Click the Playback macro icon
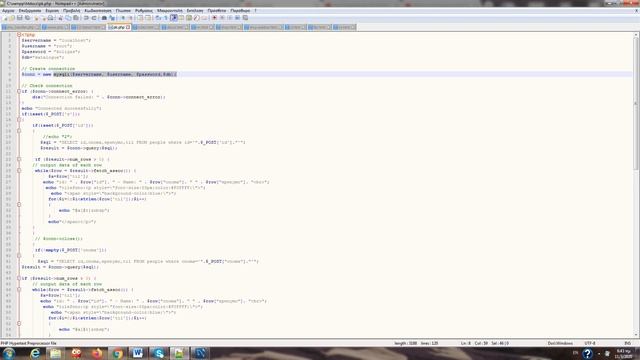The height and width of the screenshot is (360, 640). tap(230, 18)
